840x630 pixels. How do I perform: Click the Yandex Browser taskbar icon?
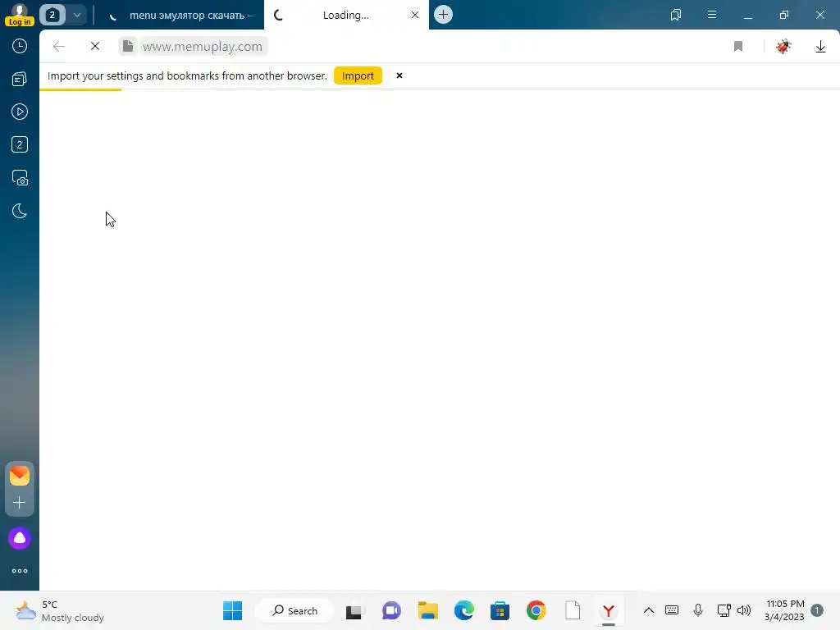pyautogui.click(x=609, y=610)
